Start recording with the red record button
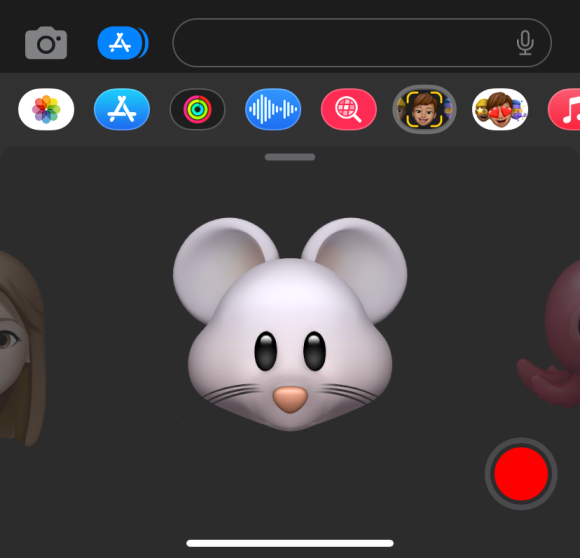Screen dimensions: 580x558 click(521, 474)
